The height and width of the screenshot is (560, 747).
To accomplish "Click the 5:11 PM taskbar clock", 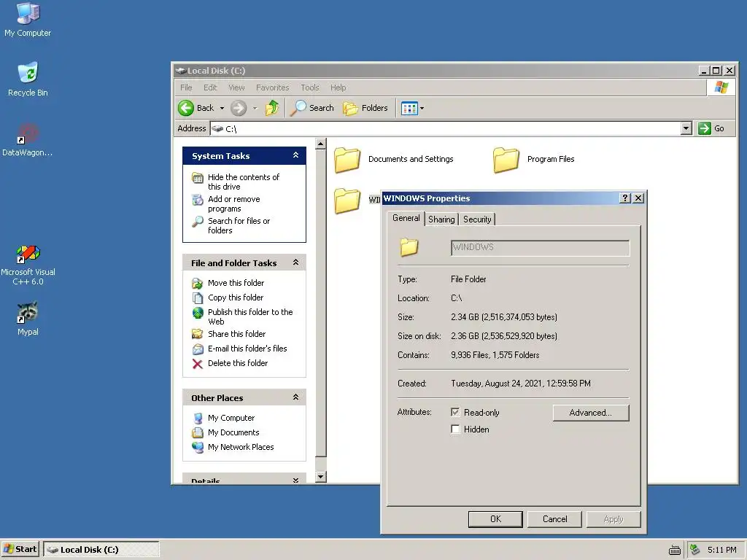I will click(x=721, y=550).
